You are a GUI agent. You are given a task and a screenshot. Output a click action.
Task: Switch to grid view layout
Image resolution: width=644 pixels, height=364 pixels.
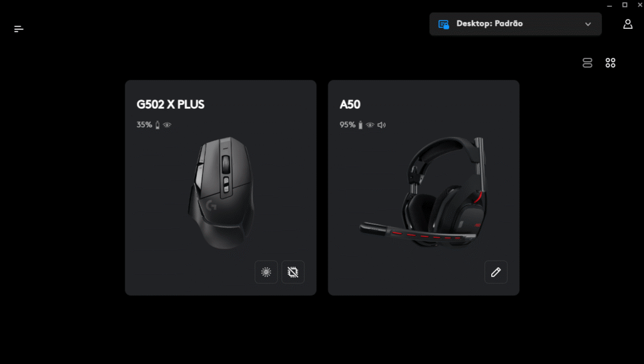point(610,63)
